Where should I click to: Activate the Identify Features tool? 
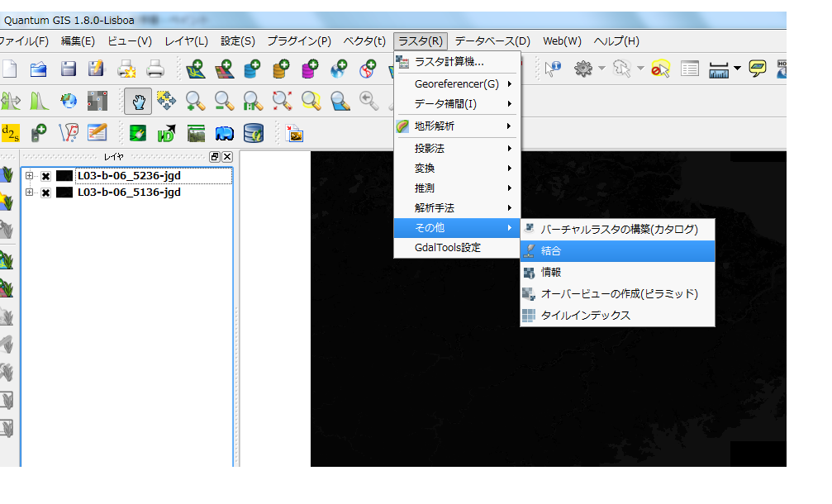point(553,69)
